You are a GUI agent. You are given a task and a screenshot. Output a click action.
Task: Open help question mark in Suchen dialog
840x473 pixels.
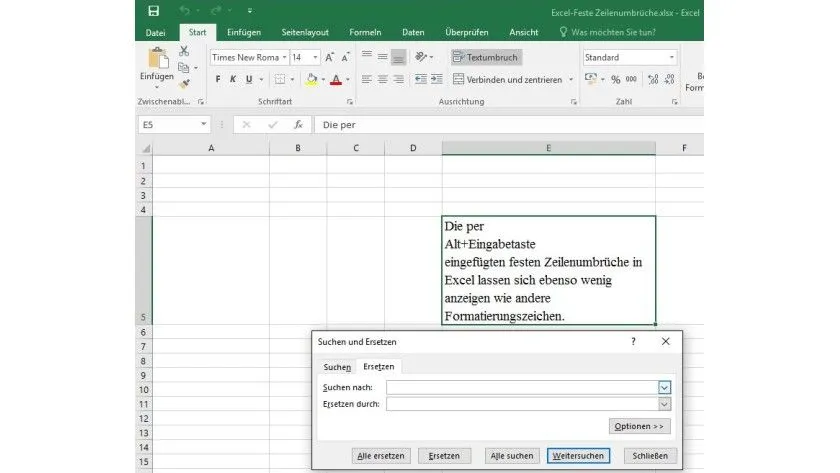point(633,341)
